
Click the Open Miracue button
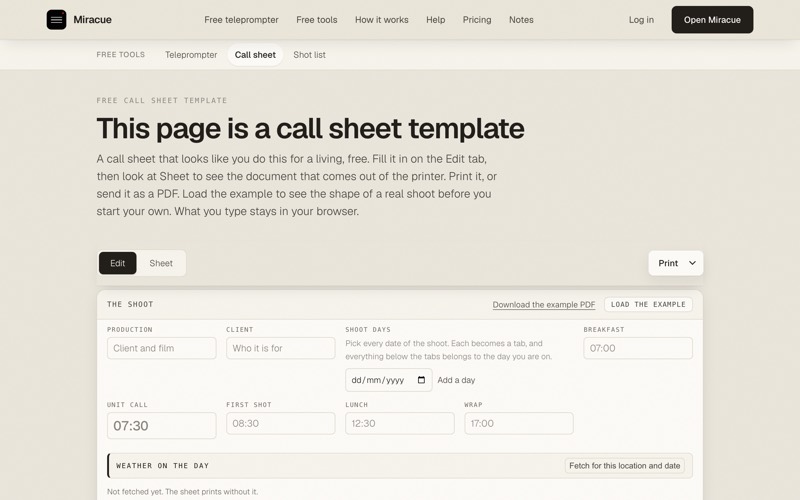click(712, 20)
